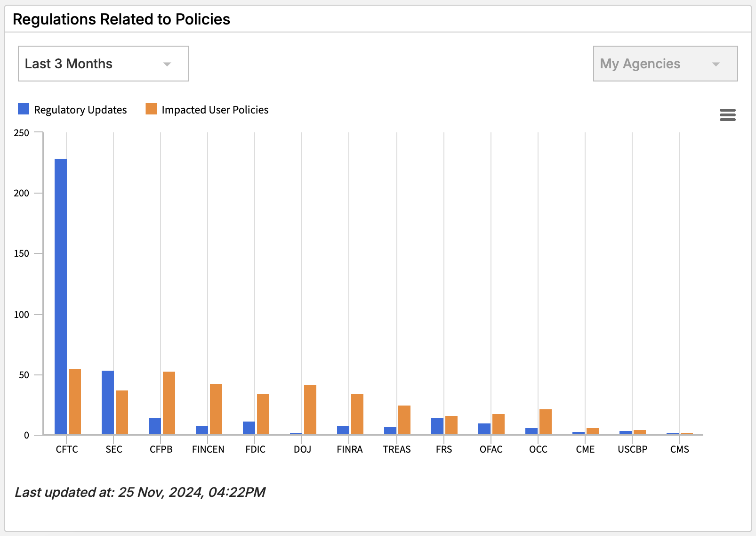Click the orange Impacted User Policies swatch
This screenshot has width=756, height=536.
pos(151,109)
